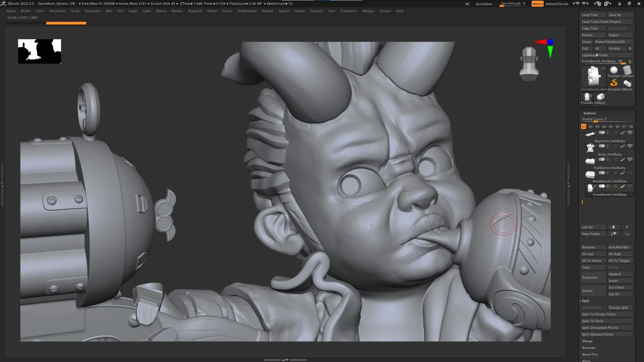Select the UMesh tool thumbnail

pyautogui.click(x=627, y=84)
